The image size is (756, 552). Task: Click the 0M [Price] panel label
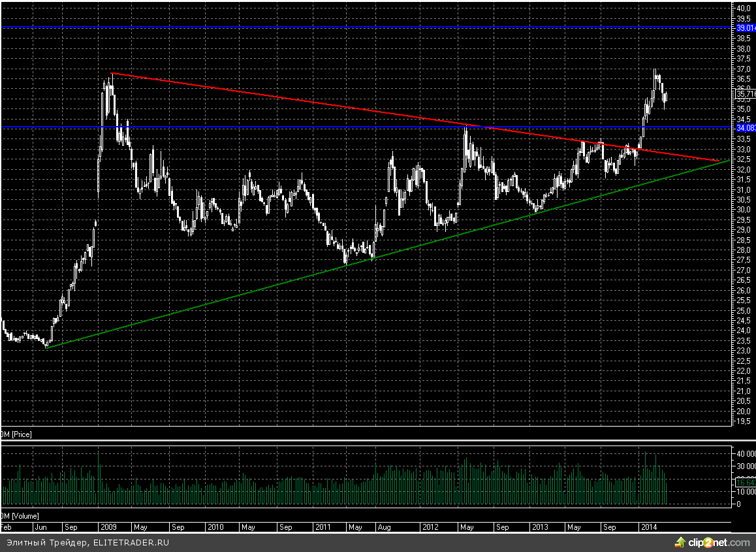16,434
